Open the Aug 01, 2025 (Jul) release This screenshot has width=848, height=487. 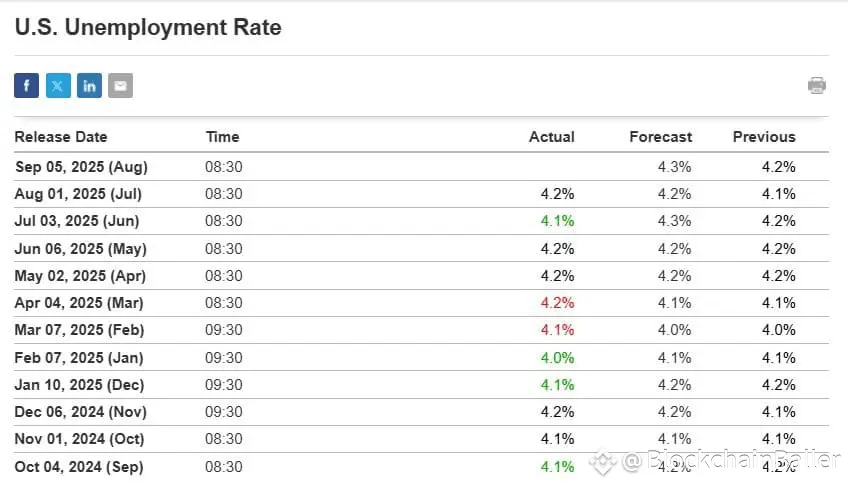point(78,194)
